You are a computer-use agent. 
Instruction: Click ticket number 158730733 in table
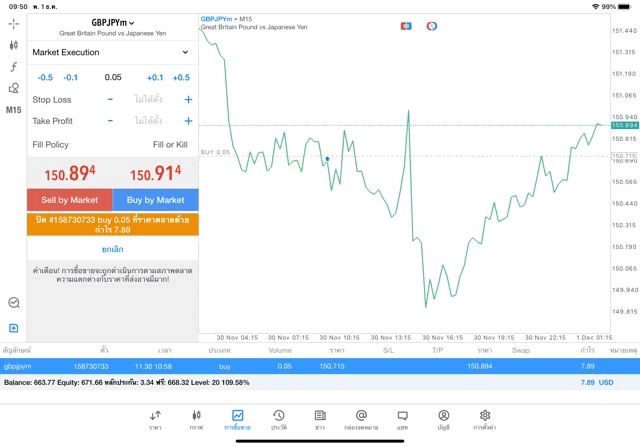tap(91, 366)
